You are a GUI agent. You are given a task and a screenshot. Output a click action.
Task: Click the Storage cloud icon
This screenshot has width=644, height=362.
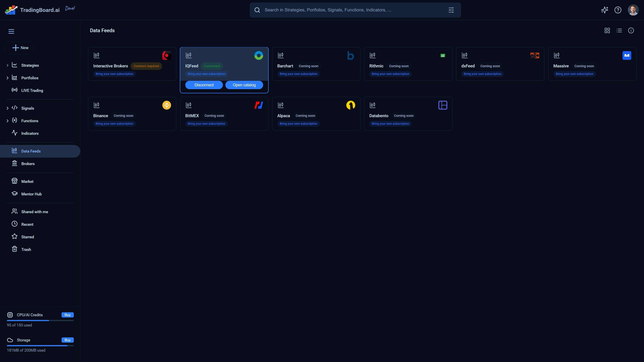click(x=10, y=340)
